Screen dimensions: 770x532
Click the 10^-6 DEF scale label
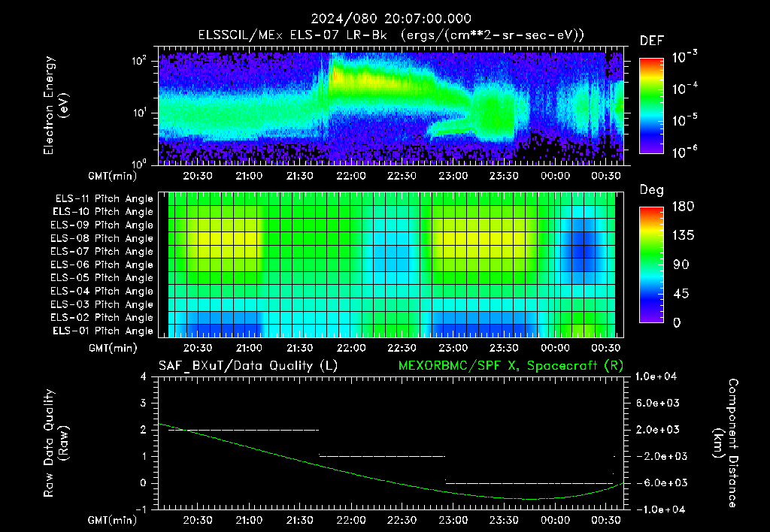point(684,152)
